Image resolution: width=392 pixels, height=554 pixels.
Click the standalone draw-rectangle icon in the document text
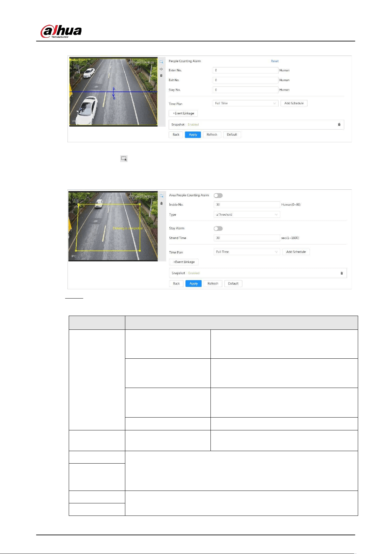(124, 158)
